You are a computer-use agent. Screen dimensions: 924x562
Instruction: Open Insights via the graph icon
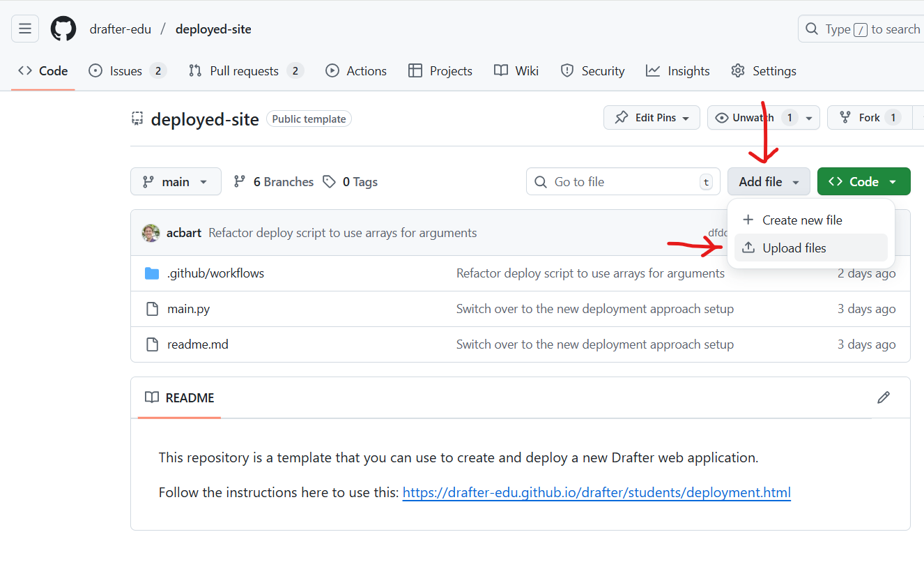click(654, 70)
